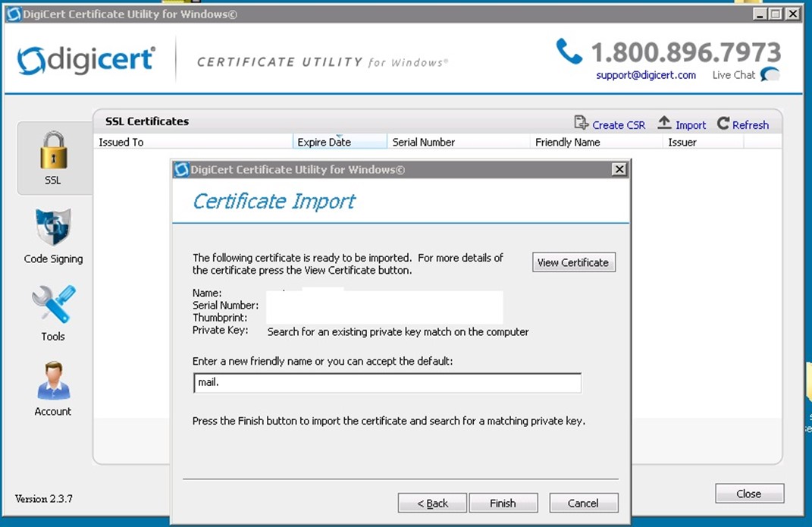Click the Serial Number label in dialog
Screen dimensions: 812x527
[225, 306]
